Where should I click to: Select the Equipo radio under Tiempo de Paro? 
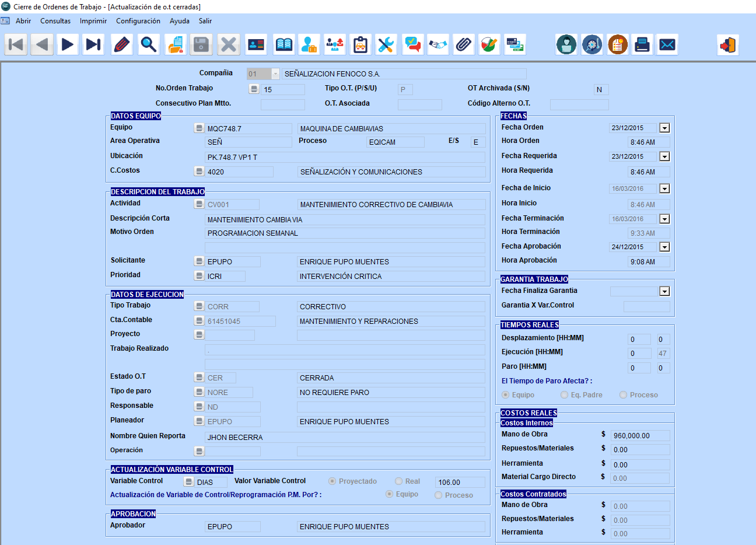click(x=506, y=395)
